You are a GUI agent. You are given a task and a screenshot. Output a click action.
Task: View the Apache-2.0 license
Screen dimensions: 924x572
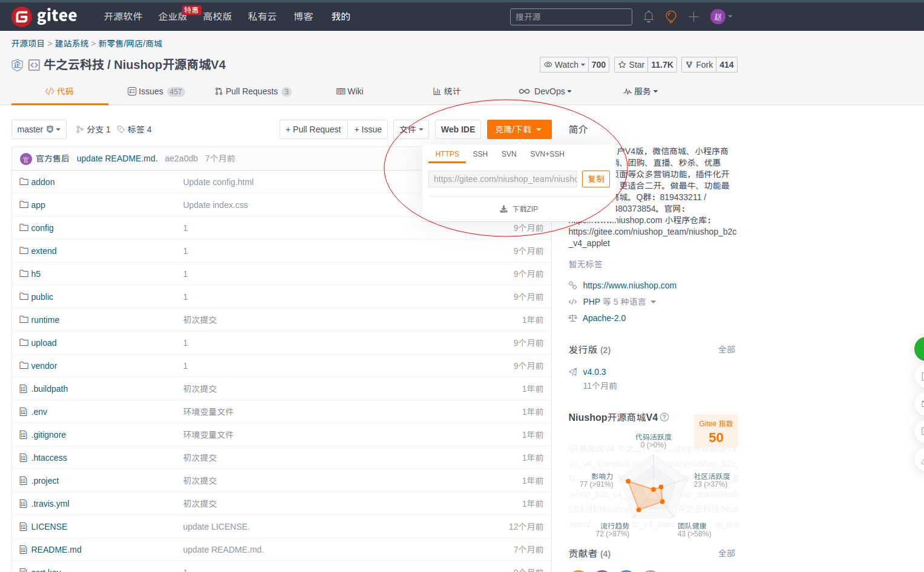[x=604, y=317]
